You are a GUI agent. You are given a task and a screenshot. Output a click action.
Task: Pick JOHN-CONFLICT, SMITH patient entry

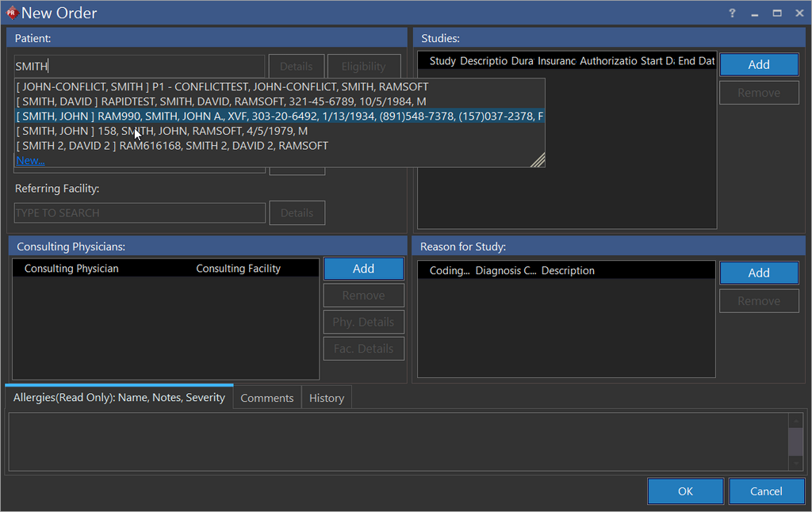(222, 86)
